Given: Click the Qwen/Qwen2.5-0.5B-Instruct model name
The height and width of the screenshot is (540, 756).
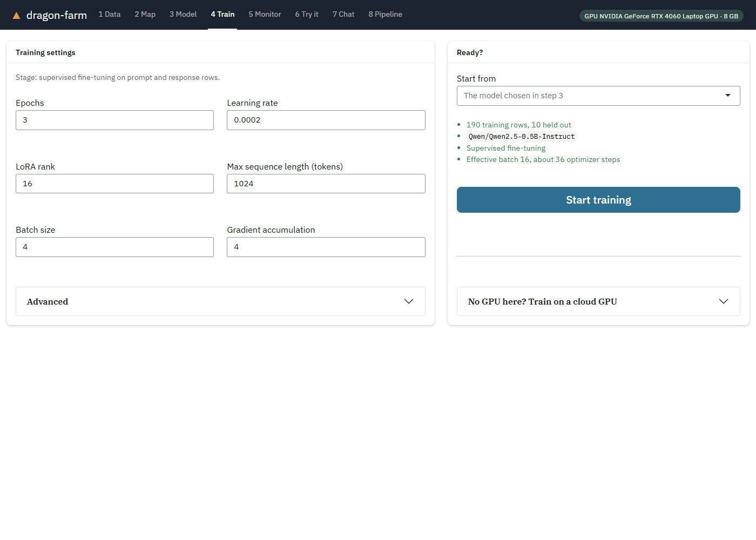Looking at the screenshot, I should click(x=522, y=137).
